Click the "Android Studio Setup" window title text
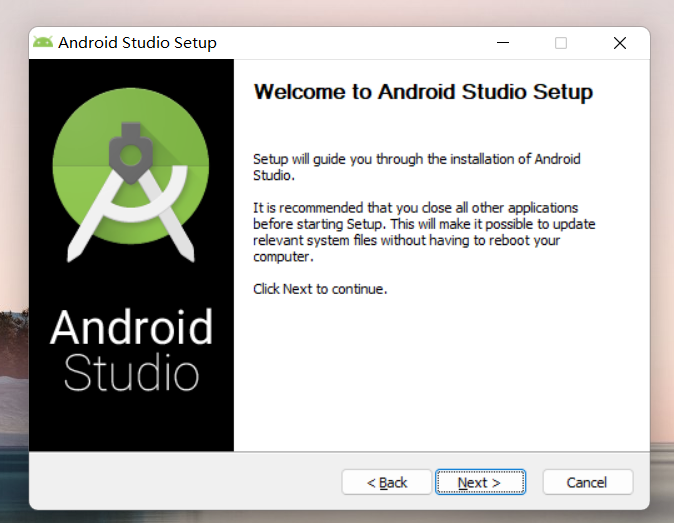Image resolution: width=674 pixels, height=523 pixels. pos(138,43)
